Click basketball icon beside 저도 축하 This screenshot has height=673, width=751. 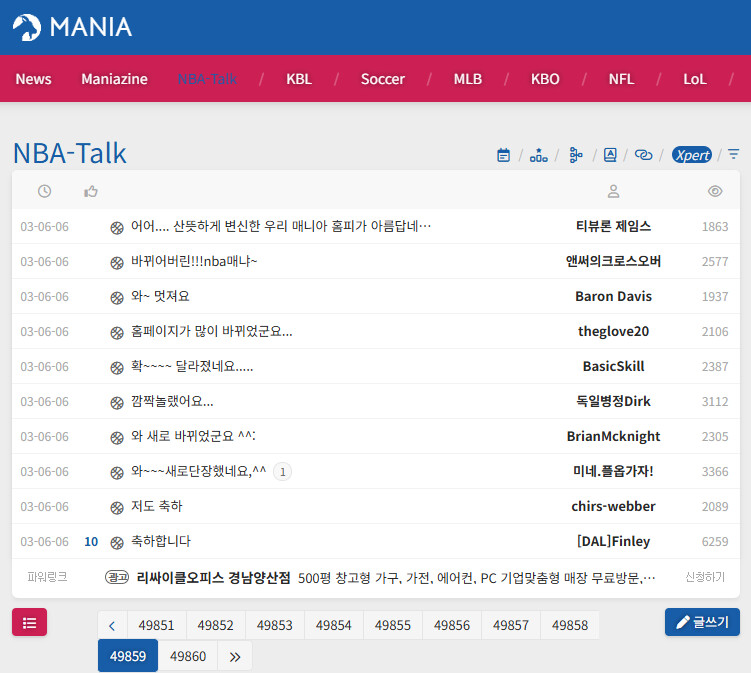tap(117, 508)
